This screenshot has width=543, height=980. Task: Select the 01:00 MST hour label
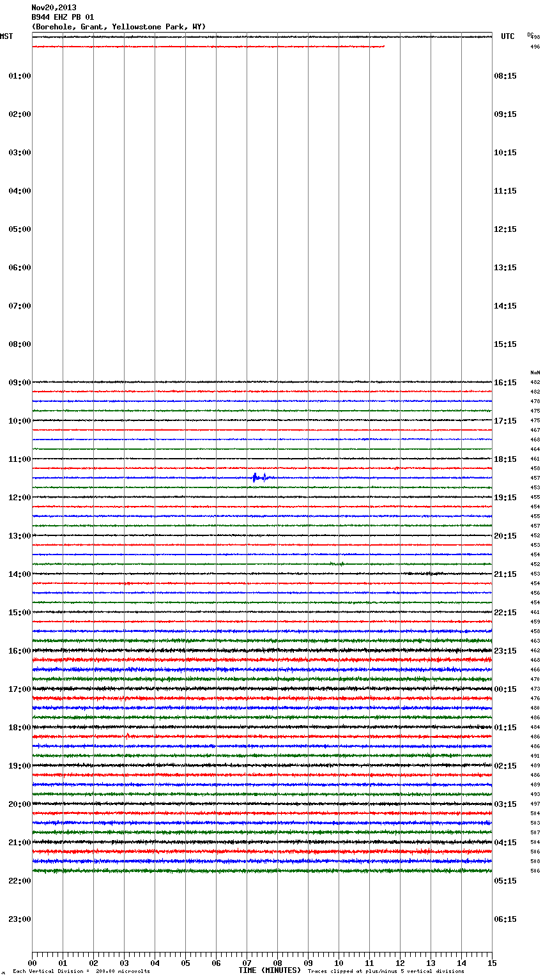click(20, 76)
